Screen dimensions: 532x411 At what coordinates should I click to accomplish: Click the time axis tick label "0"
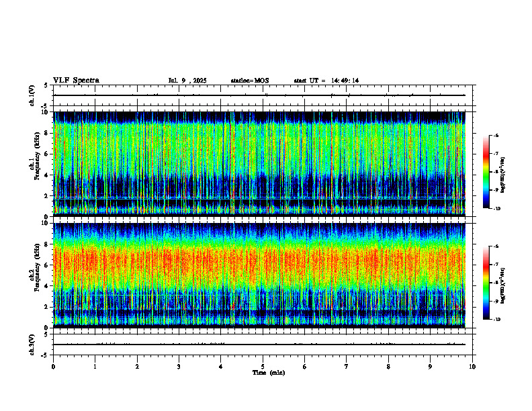tap(53, 367)
